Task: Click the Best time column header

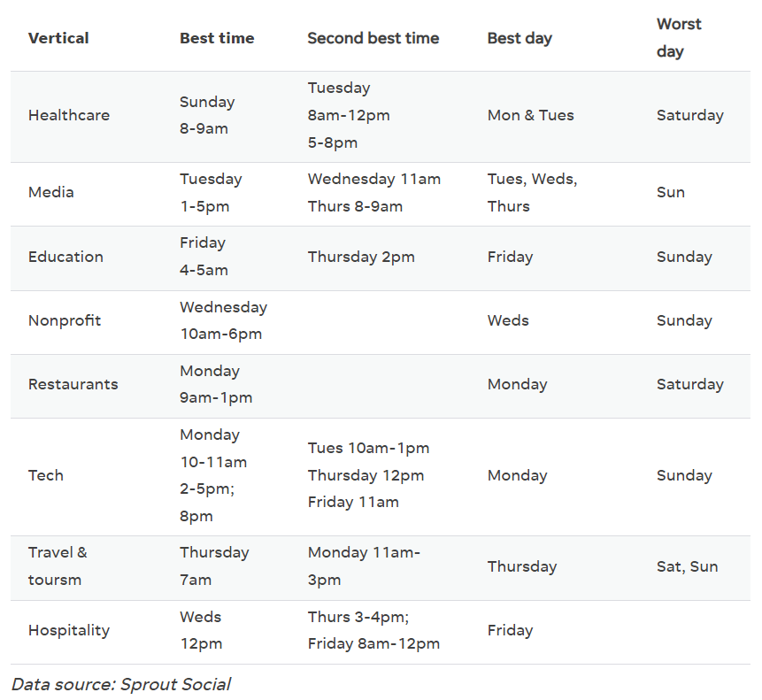Action: [217, 38]
